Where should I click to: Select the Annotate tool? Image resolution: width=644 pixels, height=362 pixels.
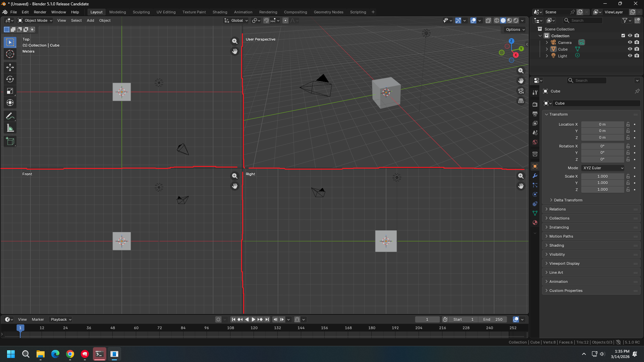(10, 116)
